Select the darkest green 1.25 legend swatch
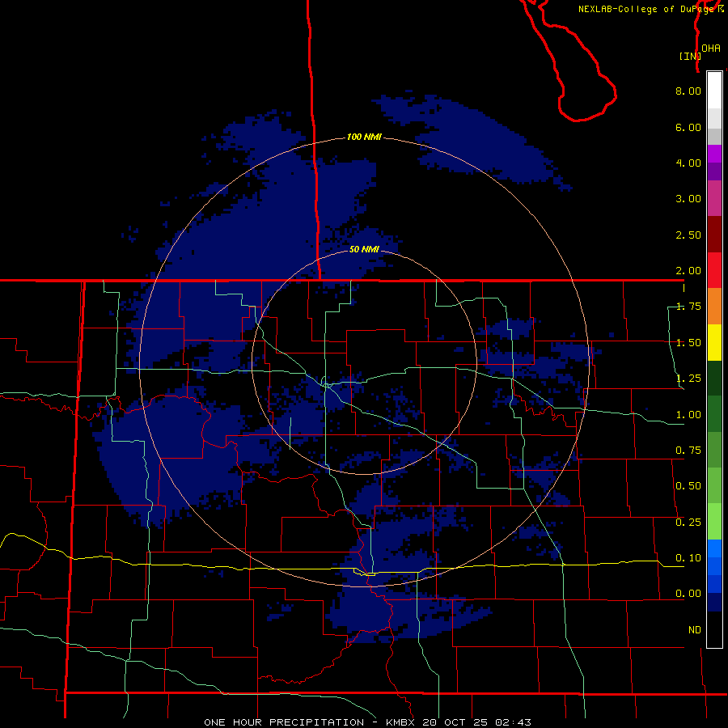The height and width of the screenshot is (728, 728). click(714, 379)
